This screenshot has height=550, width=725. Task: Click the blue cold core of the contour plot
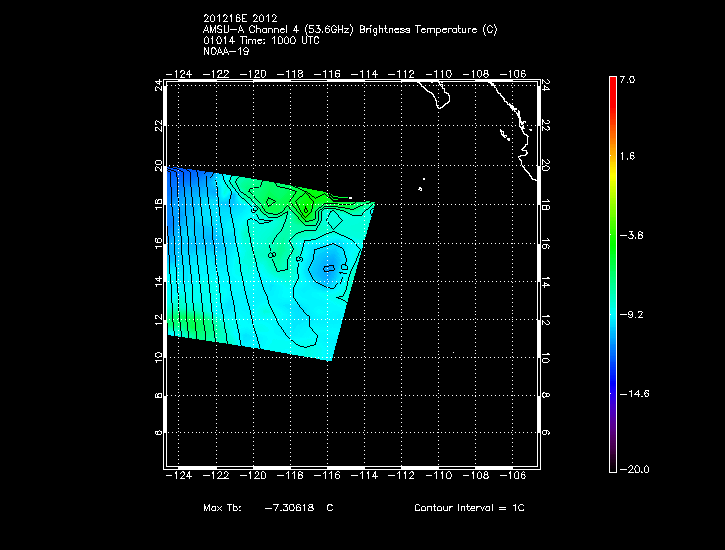point(328,266)
